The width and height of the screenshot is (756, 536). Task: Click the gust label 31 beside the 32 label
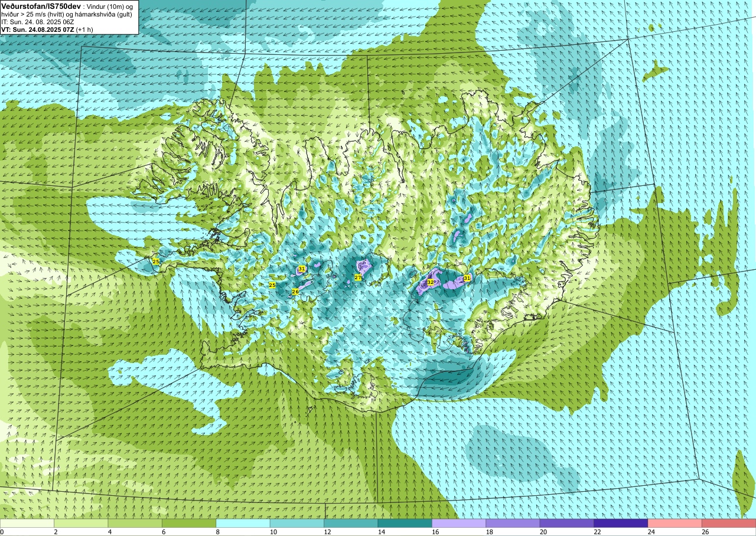(467, 278)
